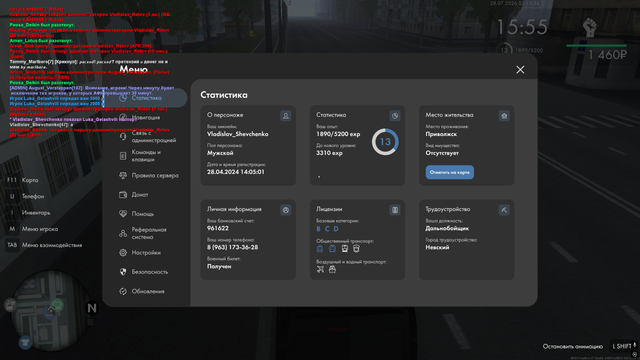Open Команды и клавиши section

click(x=145, y=156)
